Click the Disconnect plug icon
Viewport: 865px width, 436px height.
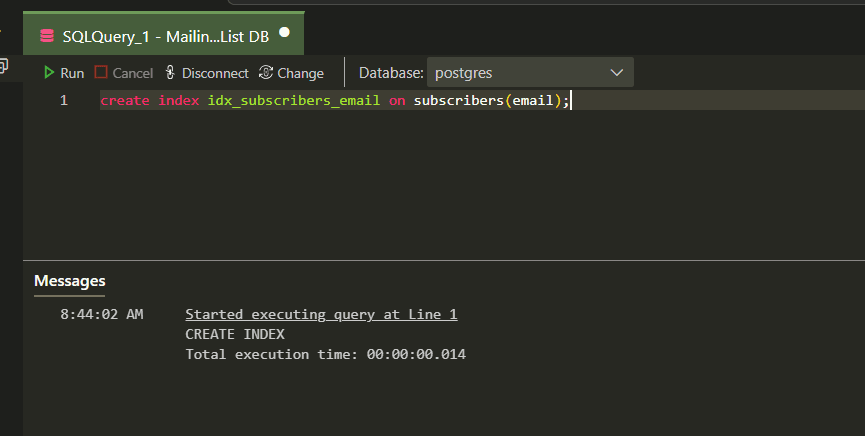pyautogui.click(x=170, y=72)
